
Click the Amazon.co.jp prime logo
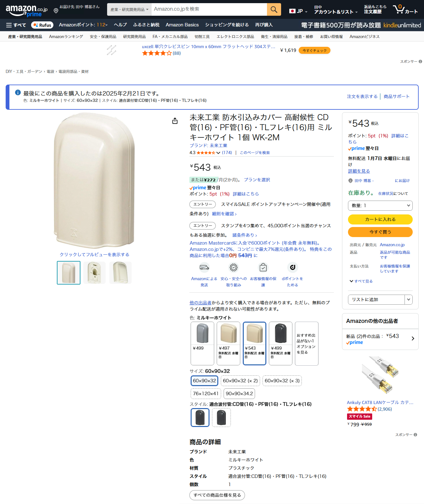(x=27, y=10)
